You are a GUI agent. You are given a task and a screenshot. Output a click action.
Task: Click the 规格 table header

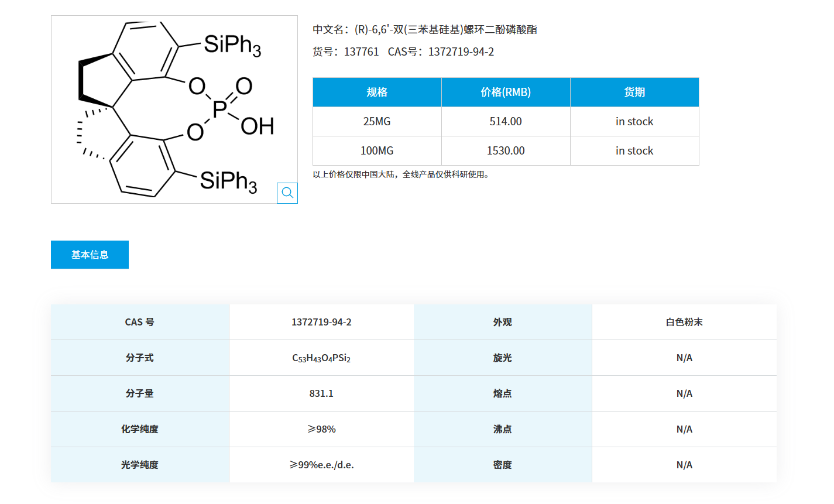coord(376,92)
